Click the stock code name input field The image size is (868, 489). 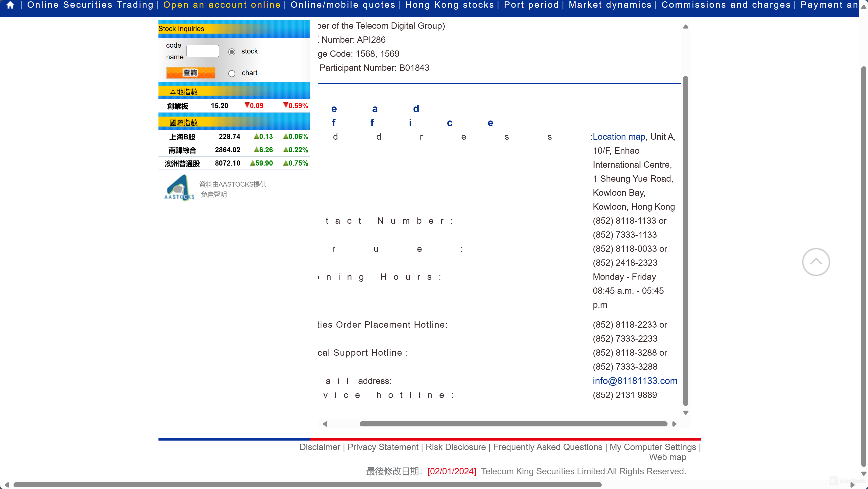click(203, 51)
